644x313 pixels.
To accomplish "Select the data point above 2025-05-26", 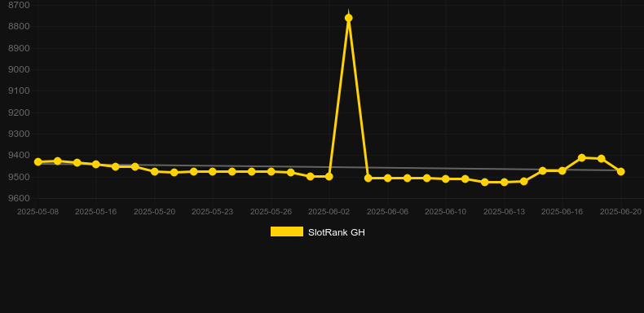I will click(x=271, y=171).
